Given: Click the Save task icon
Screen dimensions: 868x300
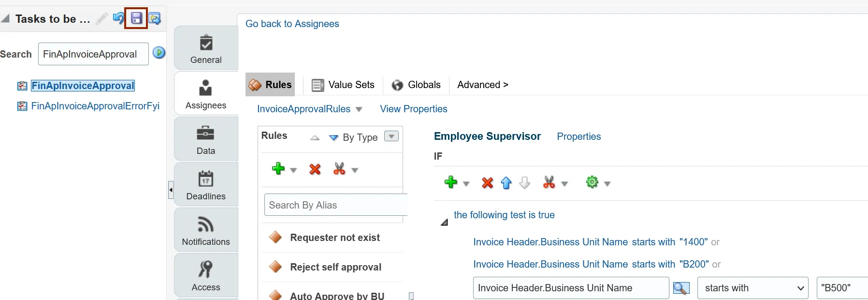Looking at the screenshot, I should pos(136,19).
